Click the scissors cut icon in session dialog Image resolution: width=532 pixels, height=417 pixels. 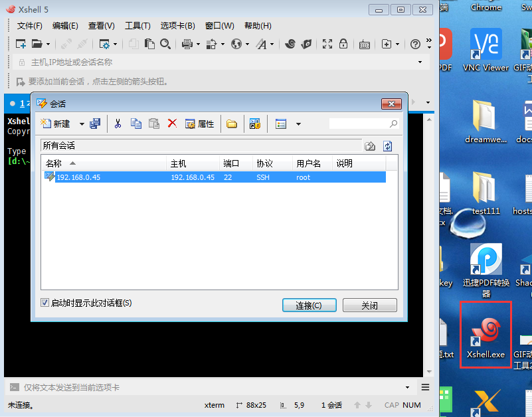(118, 124)
